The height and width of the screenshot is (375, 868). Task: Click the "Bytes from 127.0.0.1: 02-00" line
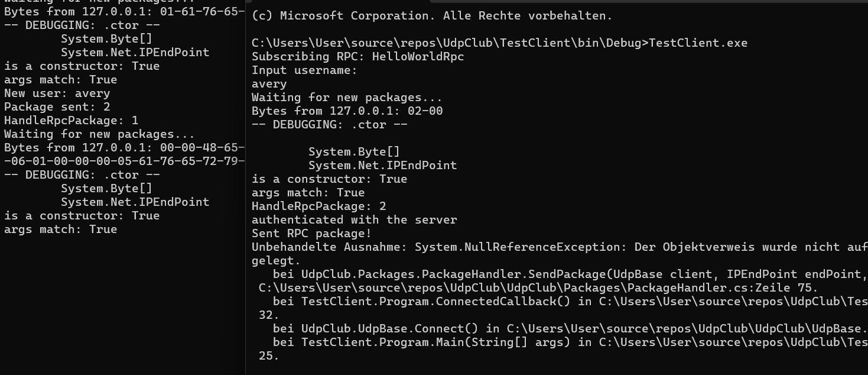pos(347,111)
